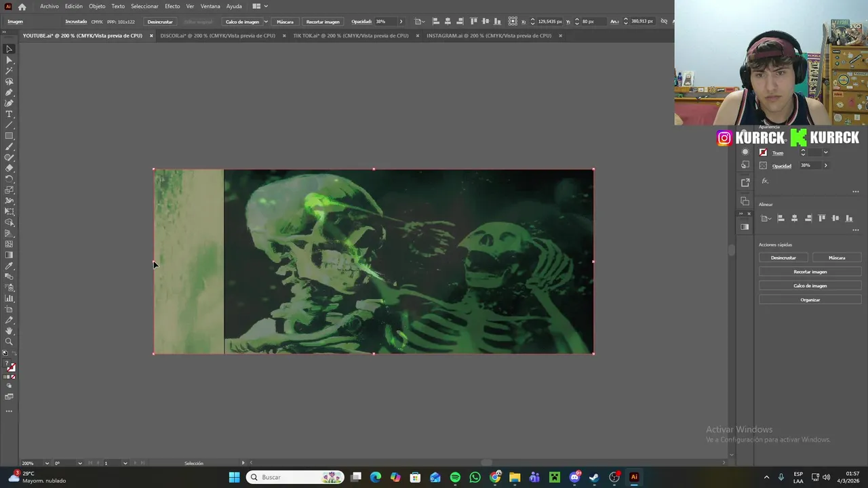
Task: Select the Curvature tool
Action: 9,103
